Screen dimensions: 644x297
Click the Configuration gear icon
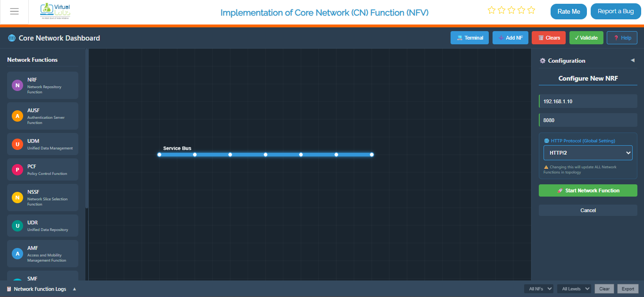(543, 61)
